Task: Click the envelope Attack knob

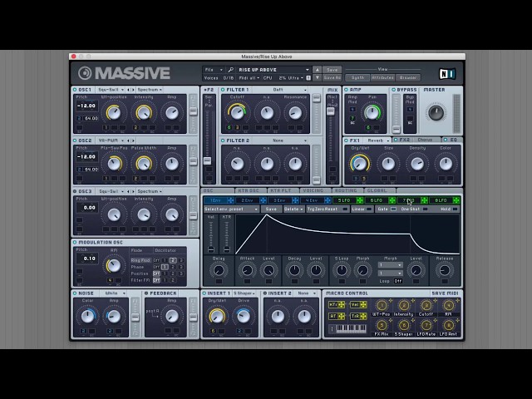Action: (x=248, y=270)
